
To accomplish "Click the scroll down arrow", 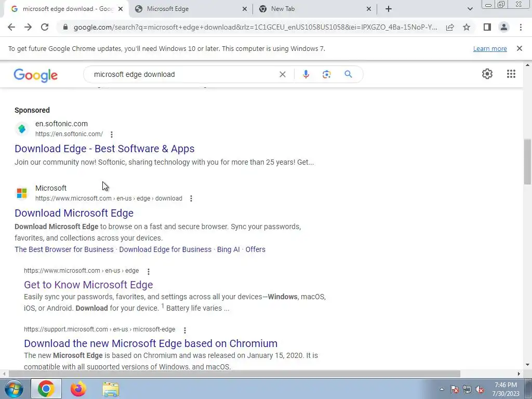I will [527, 365].
